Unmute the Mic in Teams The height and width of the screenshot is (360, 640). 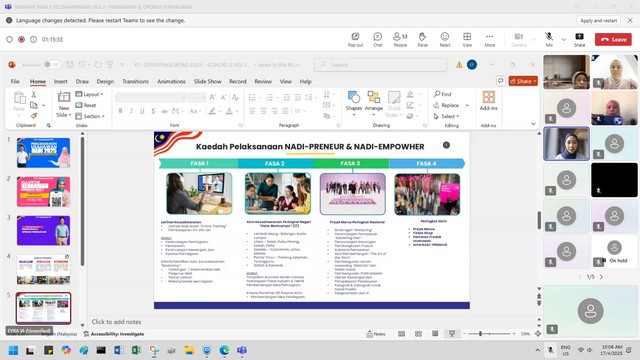(549, 40)
